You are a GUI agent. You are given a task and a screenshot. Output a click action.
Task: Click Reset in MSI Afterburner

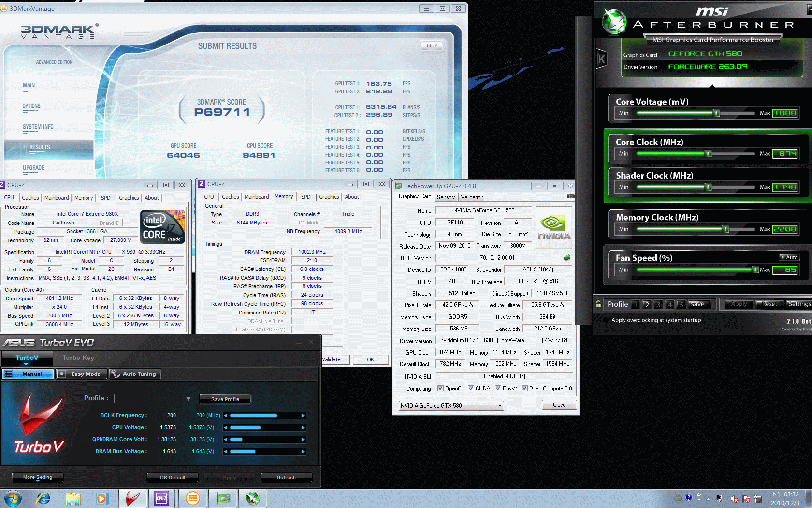[769, 304]
